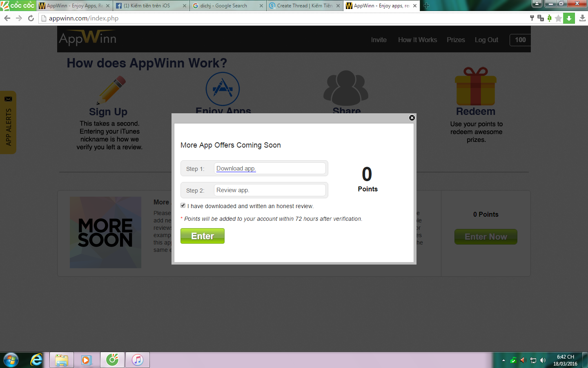Viewport: 588px width, 368px height.
Task: Click the Cốc Cốc taskbar icon
Action: [112, 360]
